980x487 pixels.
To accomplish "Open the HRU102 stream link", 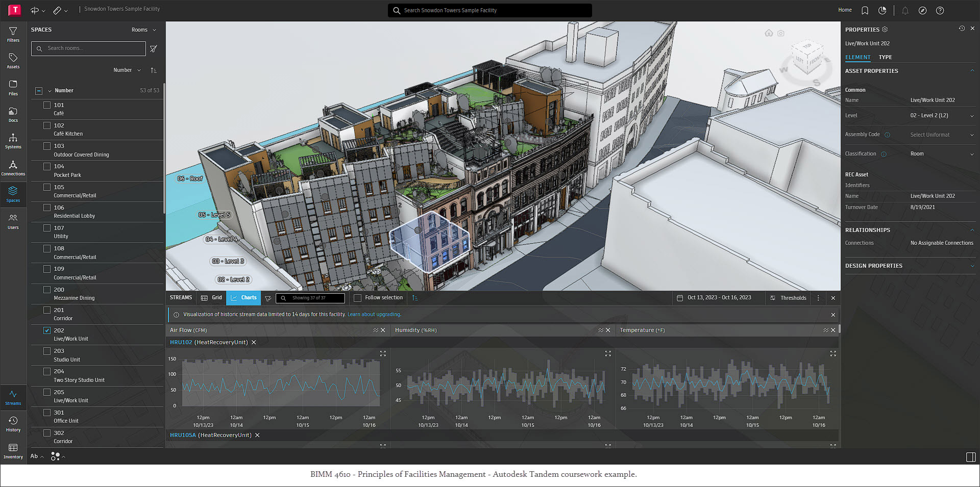I will 181,343.
